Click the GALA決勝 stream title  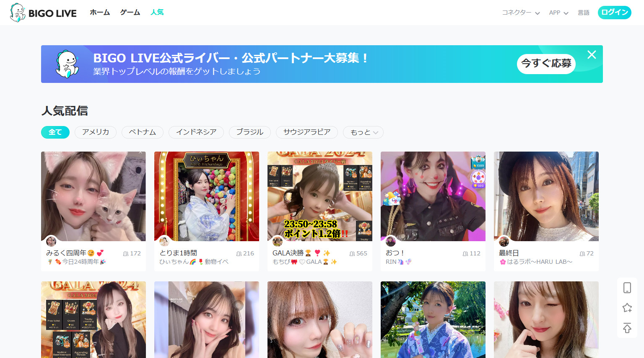point(301,253)
